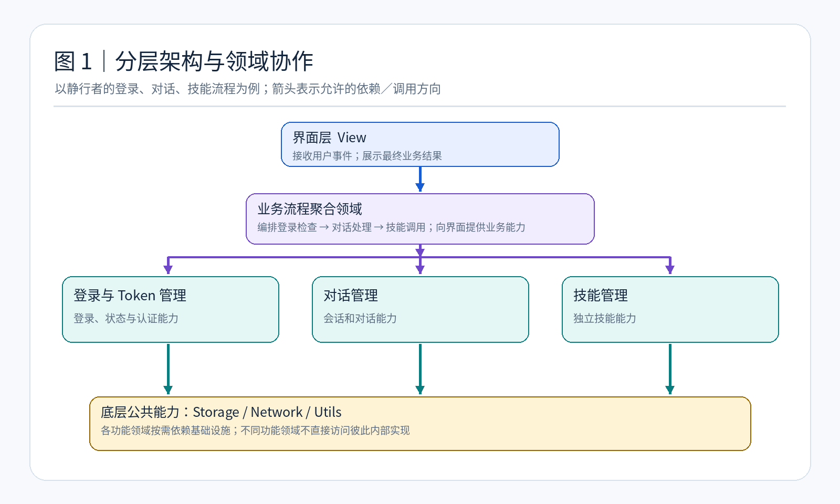Image resolution: width=840 pixels, height=504 pixels.
Task: Select the text 会话和对话能力
Action: point(360,319)
